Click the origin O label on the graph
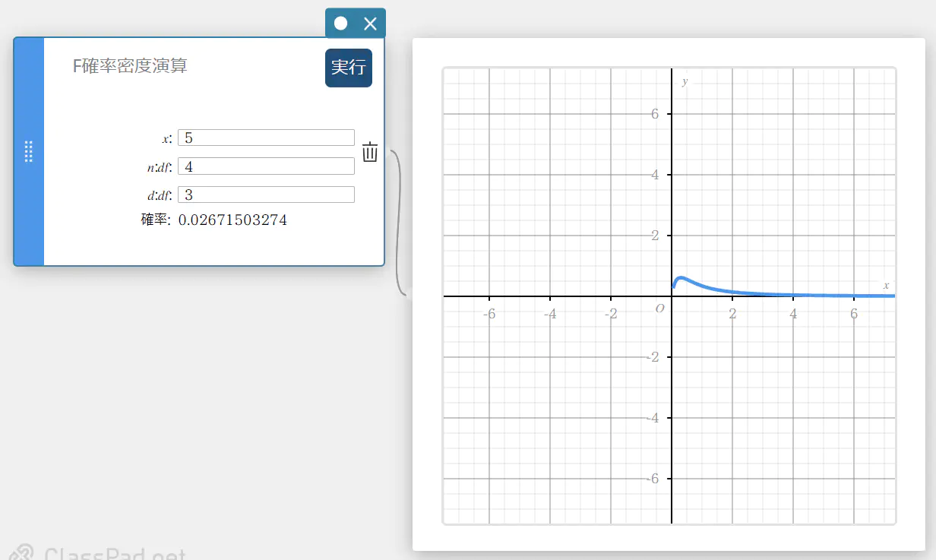This screenshot has height=560, width=936. coord(659,308)
